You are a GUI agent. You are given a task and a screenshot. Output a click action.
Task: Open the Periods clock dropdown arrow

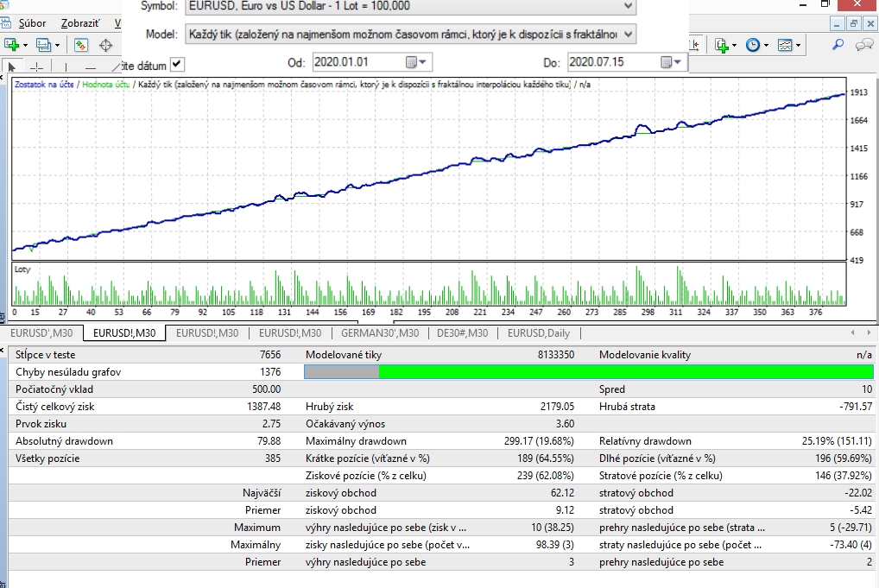[x=766, y=46]
